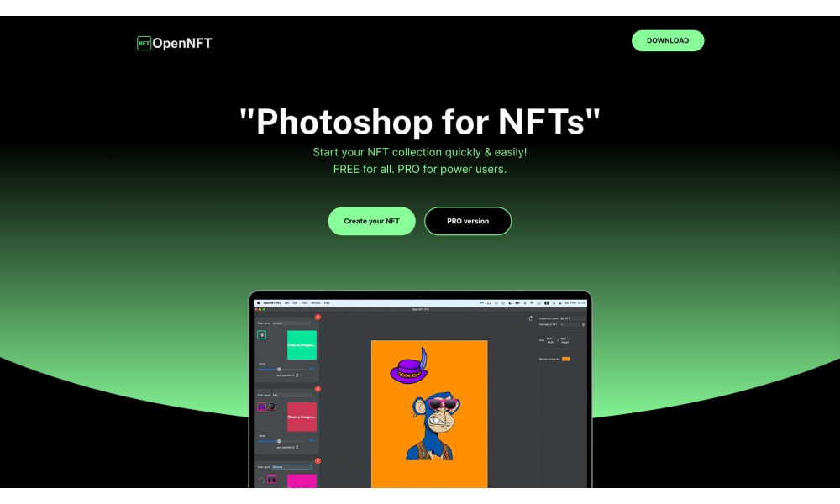Open the PRO version button
This screenshot has width=840, height=504.
(468, 221)
